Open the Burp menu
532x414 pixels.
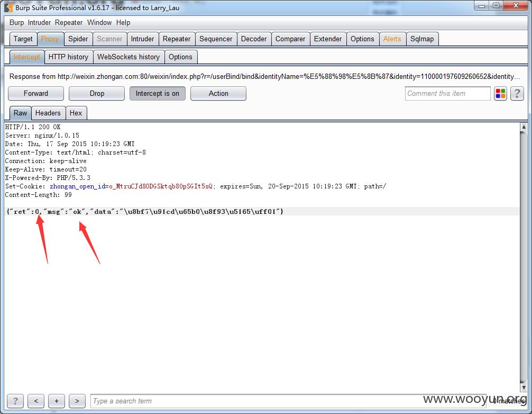coord(16,22)
